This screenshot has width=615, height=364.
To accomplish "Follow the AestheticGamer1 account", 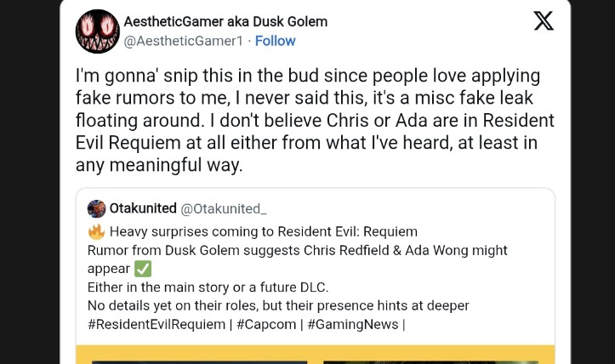I will click(x=275, y=41).
